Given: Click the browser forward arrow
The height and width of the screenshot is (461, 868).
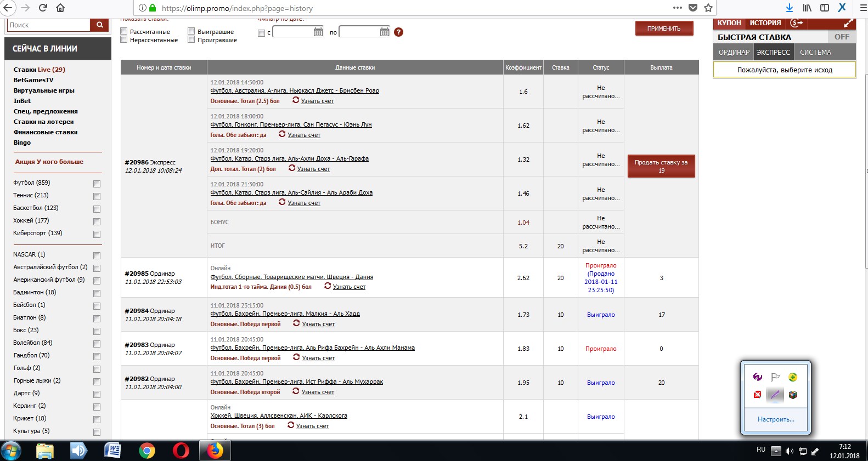Looking at the screenshot, I should (x=25, y=8).
